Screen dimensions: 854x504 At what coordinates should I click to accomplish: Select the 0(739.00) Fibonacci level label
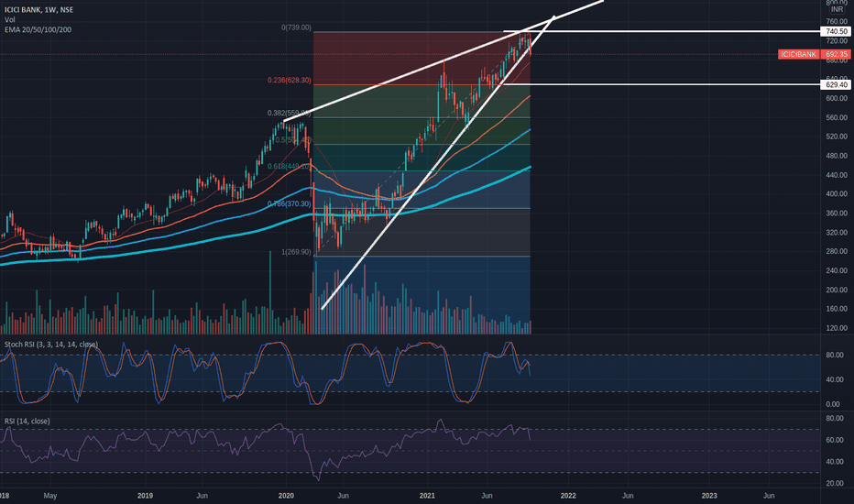(296, 27)
